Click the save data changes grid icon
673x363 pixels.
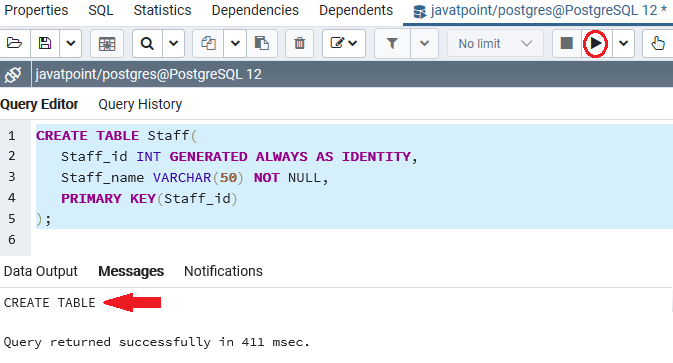pyautogui.click(x=107, y=43)
